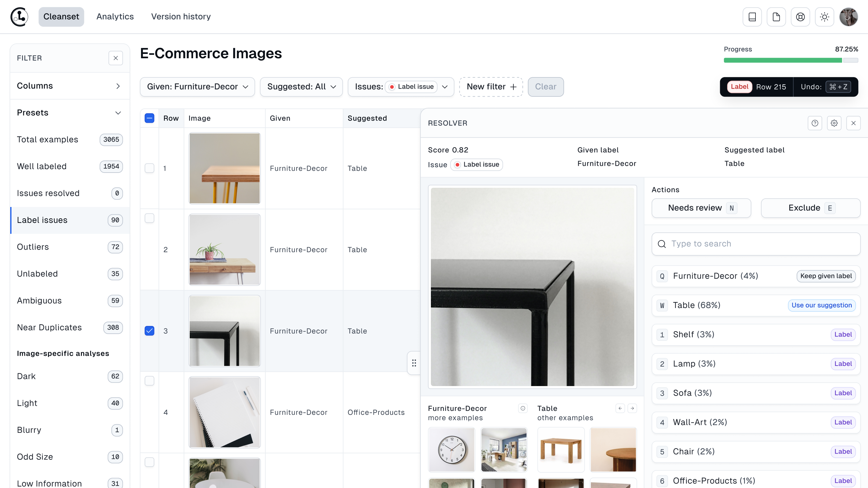Toggle the select-all header checkbox
This screenshot has height=488, width=868.
point(149,118)
